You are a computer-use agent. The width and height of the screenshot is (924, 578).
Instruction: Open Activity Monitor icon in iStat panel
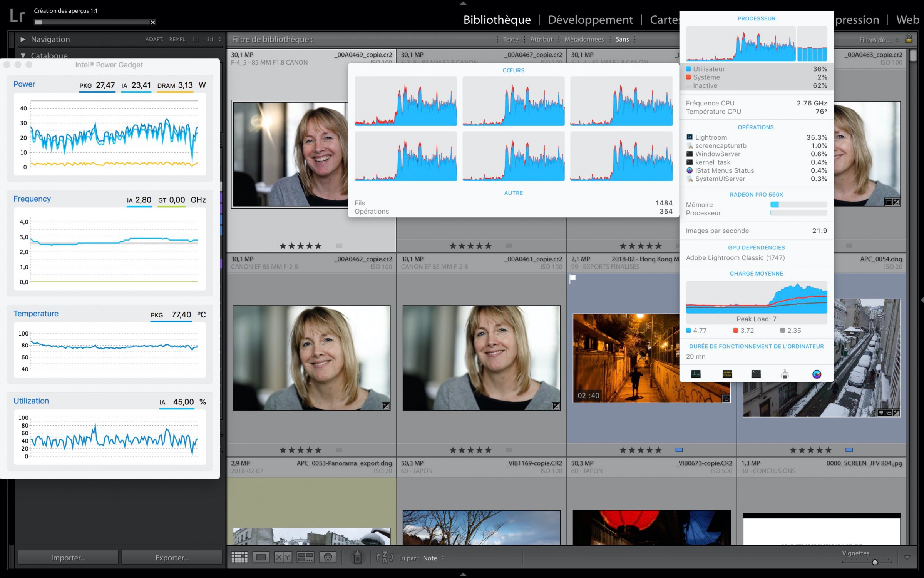point(696,374)
